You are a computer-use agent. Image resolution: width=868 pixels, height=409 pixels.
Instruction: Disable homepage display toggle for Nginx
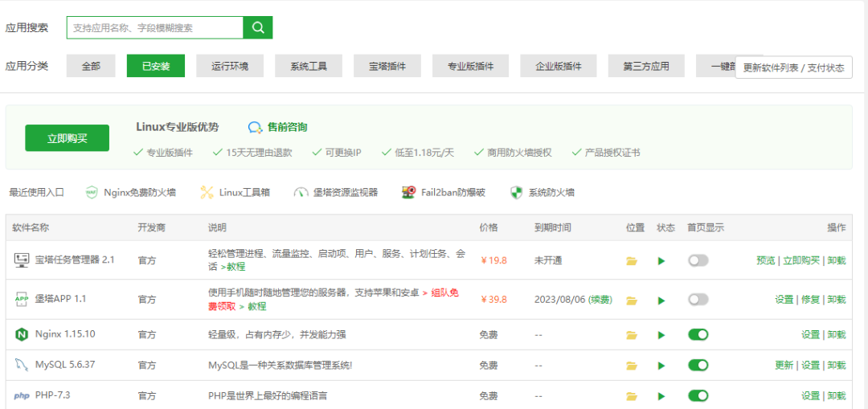[x=698, y=334]
